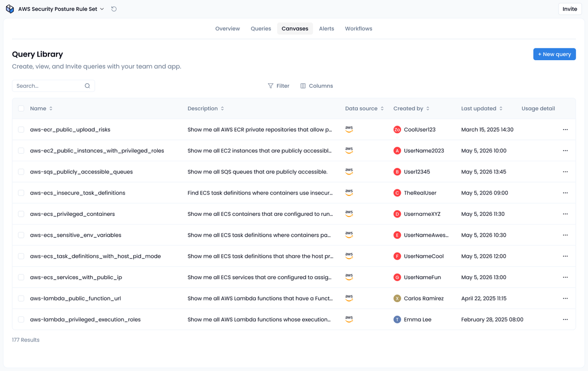Viewport: 588px width, 371px height.
Task: Check the box for aws-ecs_privileged_containers
Action: point(21,214)
